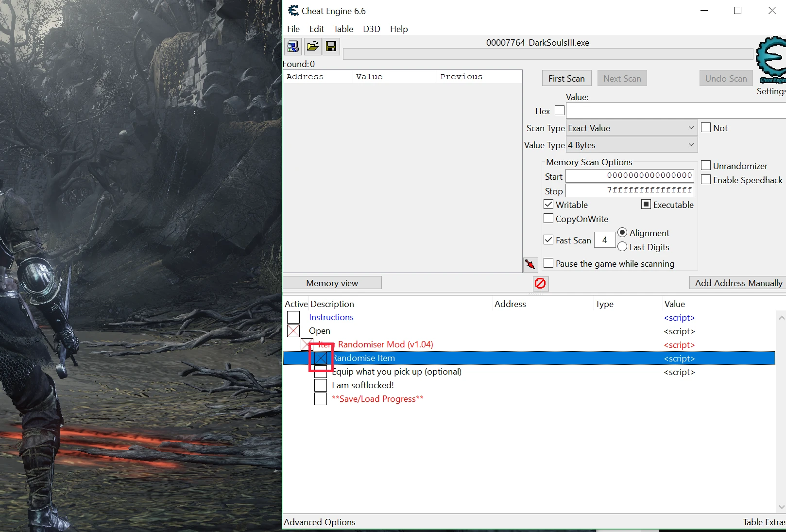Enable Pause the game while scanning

548,263
